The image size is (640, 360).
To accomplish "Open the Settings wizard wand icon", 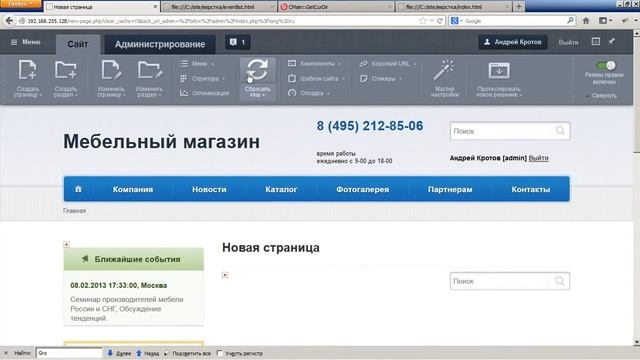I will pyautogui.click(x=444, y=70).
